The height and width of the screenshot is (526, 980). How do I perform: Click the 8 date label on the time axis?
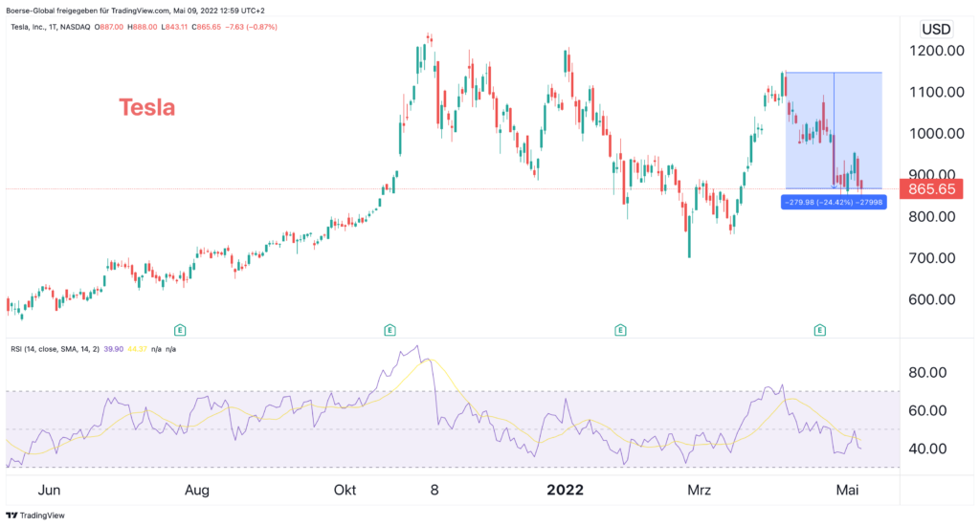click(434, 490)
